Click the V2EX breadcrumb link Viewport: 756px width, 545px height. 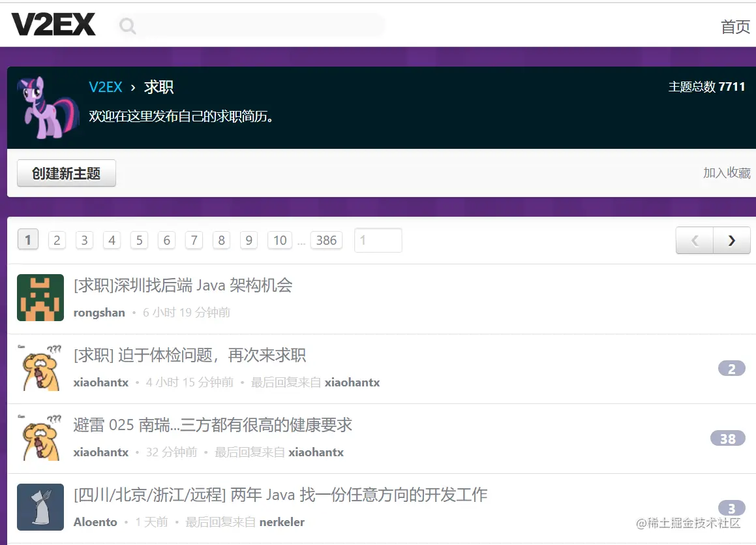(x=105, y=87)
